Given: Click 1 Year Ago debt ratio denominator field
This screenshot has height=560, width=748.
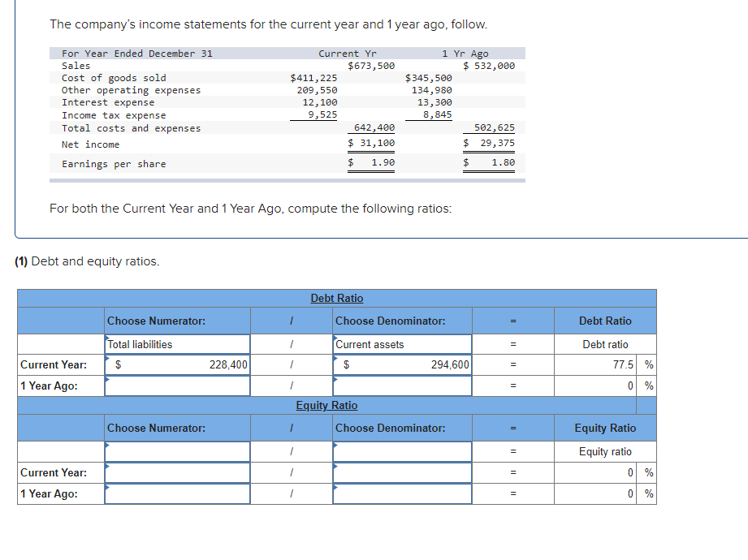Looking at the screenshot, I should [402, 386].
